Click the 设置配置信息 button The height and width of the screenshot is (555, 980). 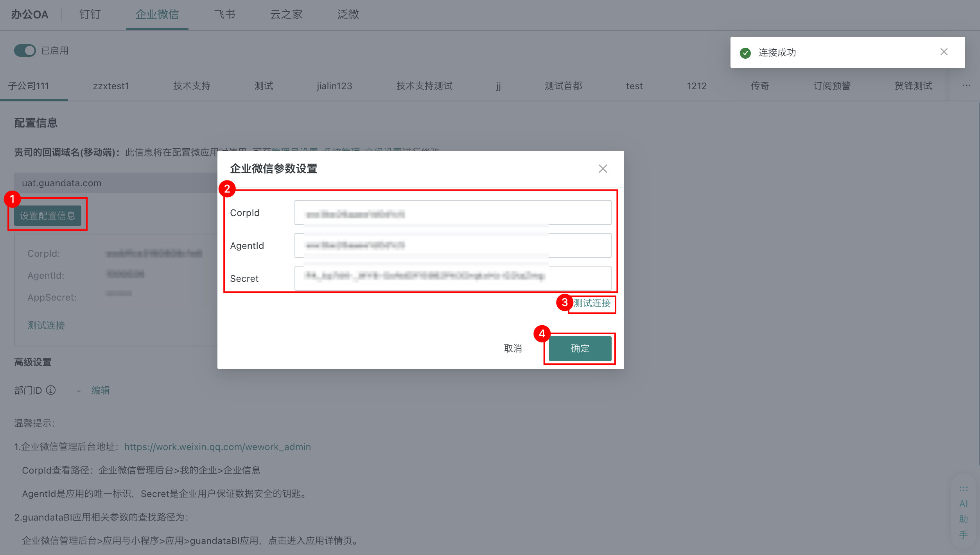(48, 216)
